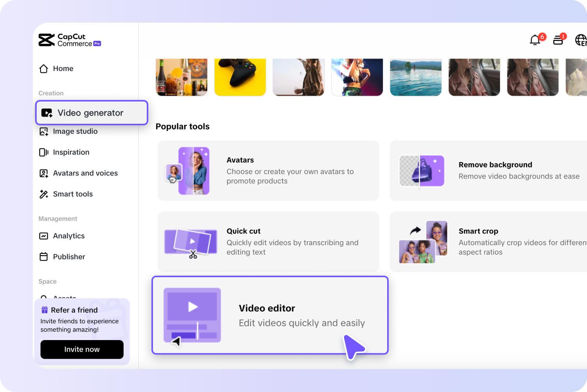
Task: Navigate to Home
Action: pos(63,68)
